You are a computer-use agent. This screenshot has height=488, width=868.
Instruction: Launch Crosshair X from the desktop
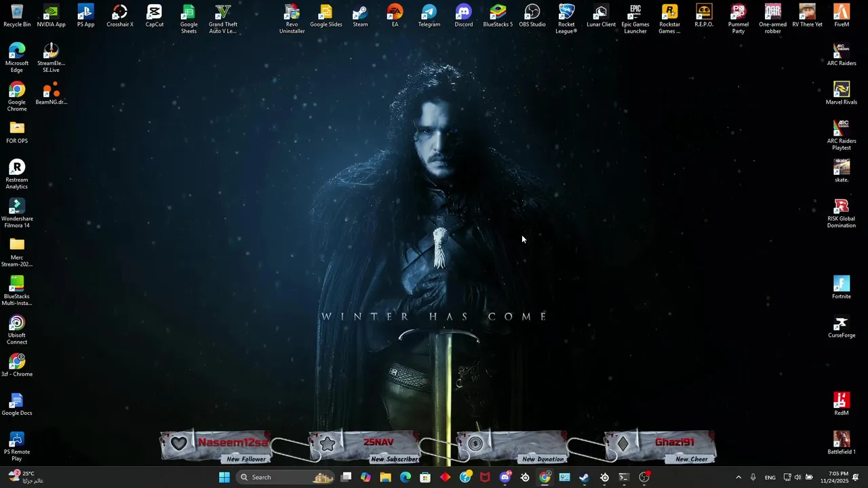point(120,16)
